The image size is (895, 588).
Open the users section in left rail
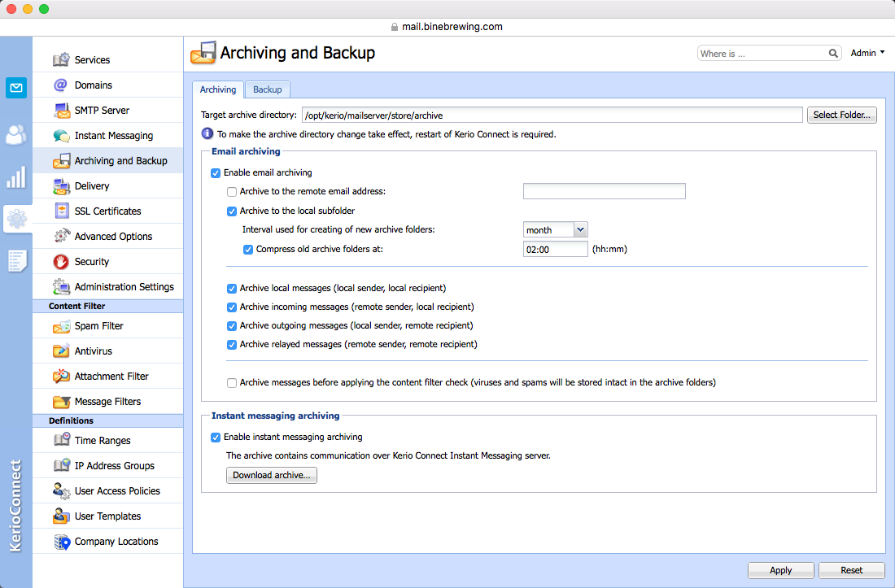[x=16, y=135]
